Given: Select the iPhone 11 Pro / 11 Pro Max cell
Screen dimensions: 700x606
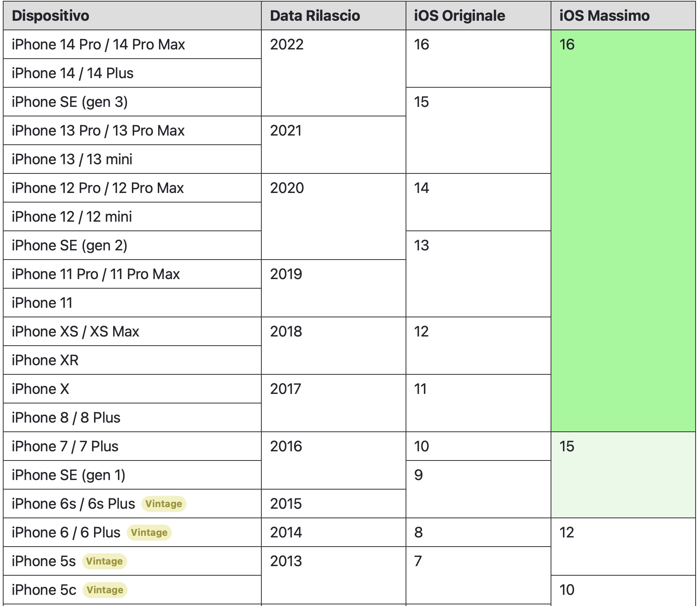Looking at the screenshot, I should (96, 274).
